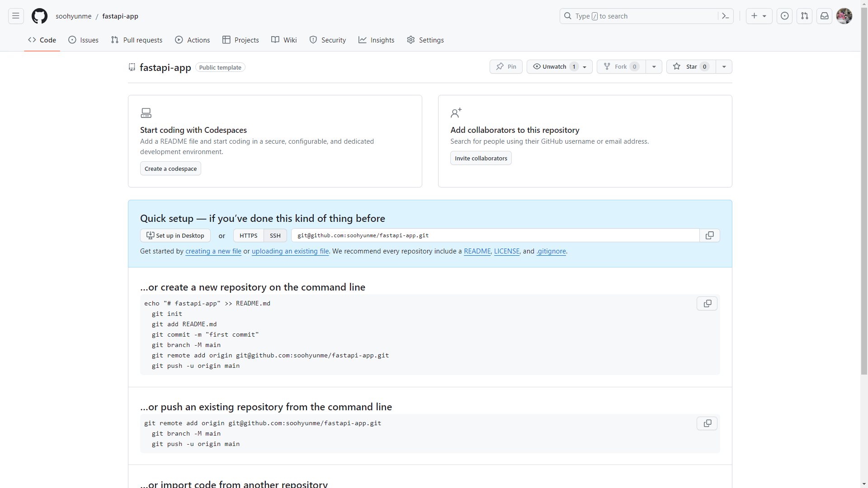Screen dimensions: 868x488
Task: Click Invite collaborators button
Action: (x=481, y=158)
